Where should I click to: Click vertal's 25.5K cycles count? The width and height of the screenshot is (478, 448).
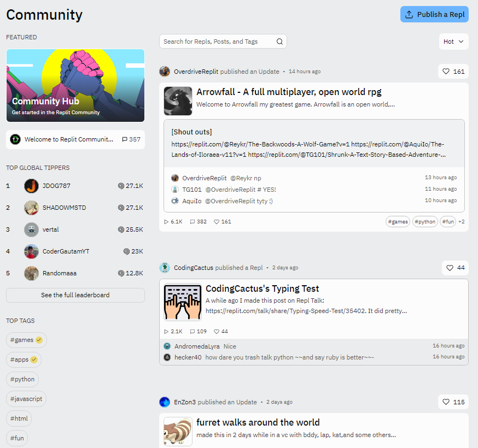click(x=131, y=229)
